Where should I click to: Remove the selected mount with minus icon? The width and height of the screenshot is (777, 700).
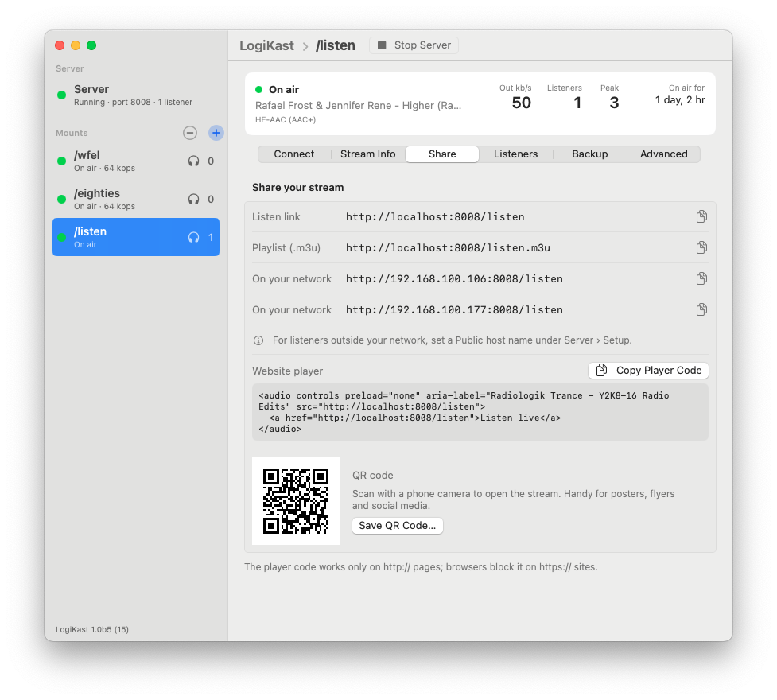[190, 133]
